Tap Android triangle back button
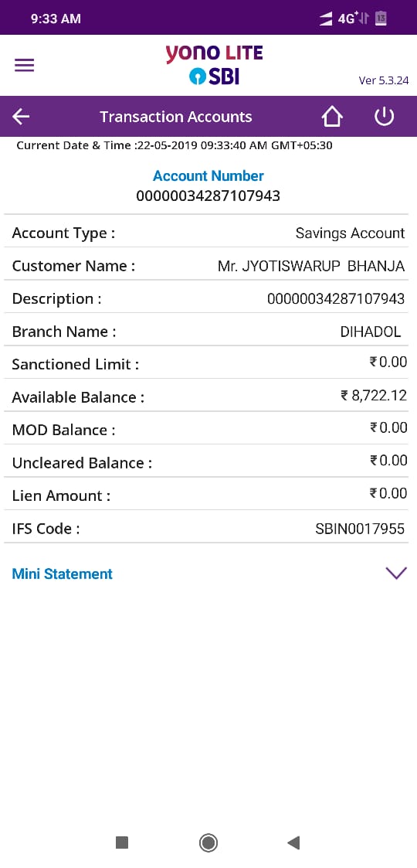417x868 pixels. click(293, 842)
